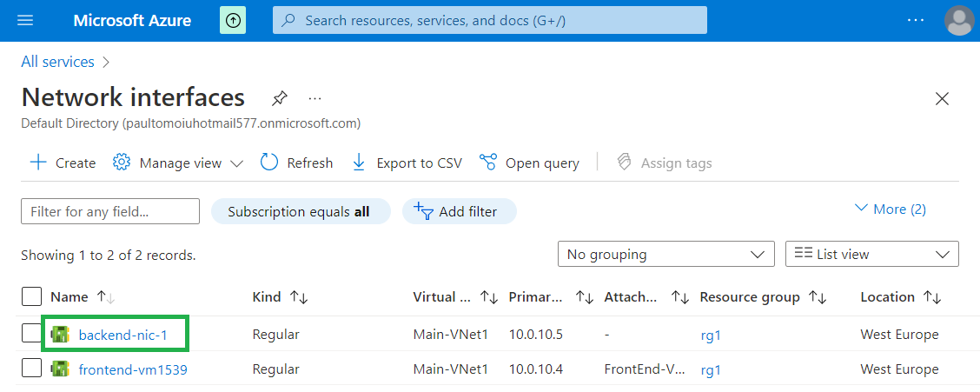The height and width of the screenshot is (392, 980).
Task: Open Manage view gear menu
Action: click(177, 163)
